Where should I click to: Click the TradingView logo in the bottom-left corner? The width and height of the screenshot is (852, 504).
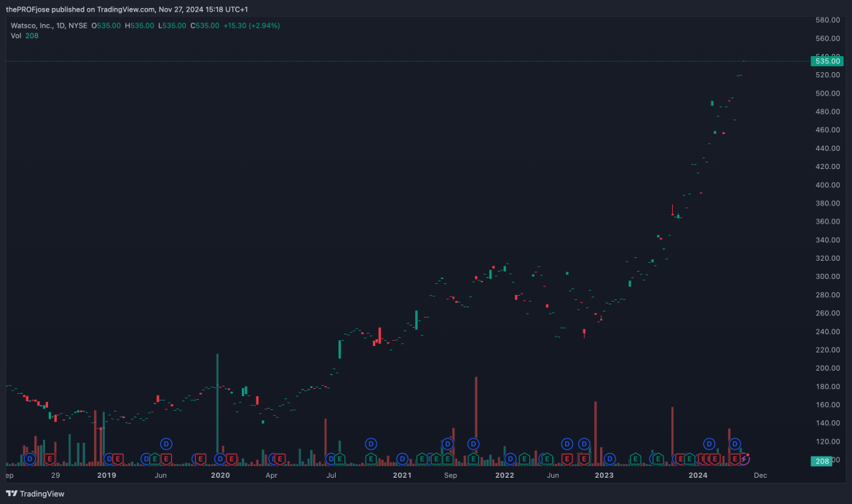point(35,494)
